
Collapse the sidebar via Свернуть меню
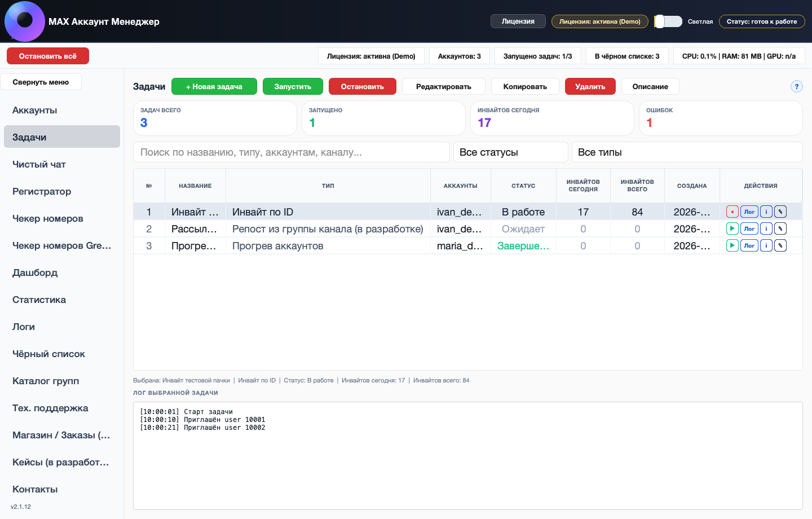[x=41, y=81]
